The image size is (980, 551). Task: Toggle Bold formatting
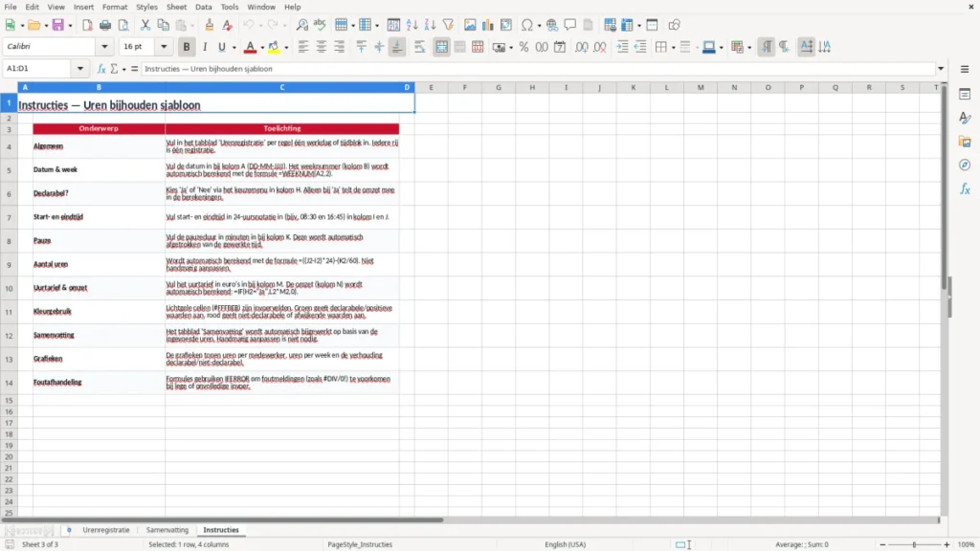187,47
